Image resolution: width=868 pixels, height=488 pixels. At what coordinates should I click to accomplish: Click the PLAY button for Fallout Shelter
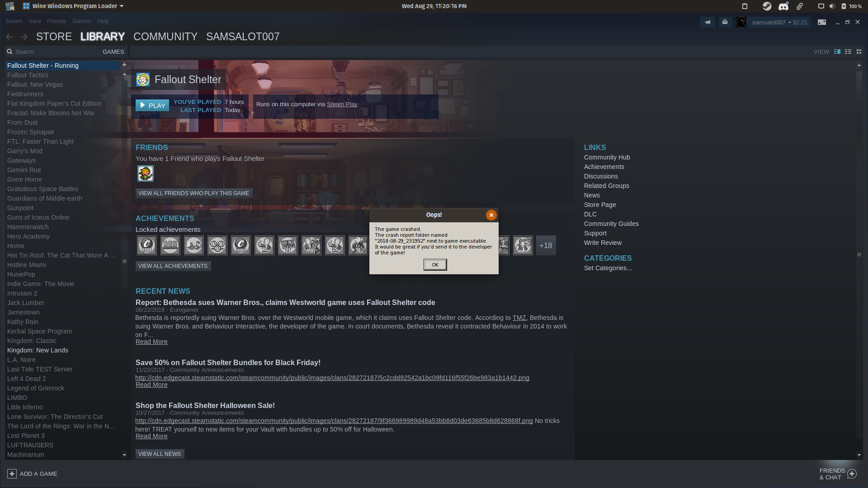point(152,105)
